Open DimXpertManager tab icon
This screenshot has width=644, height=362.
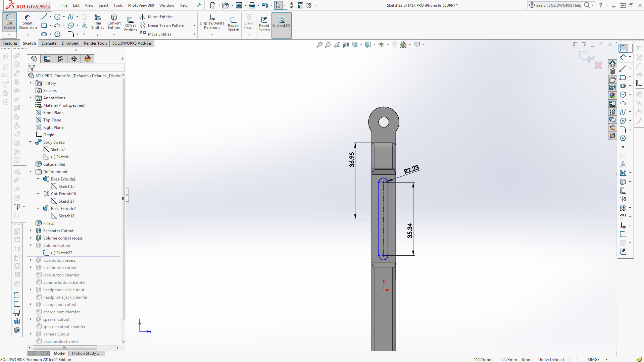74,59
